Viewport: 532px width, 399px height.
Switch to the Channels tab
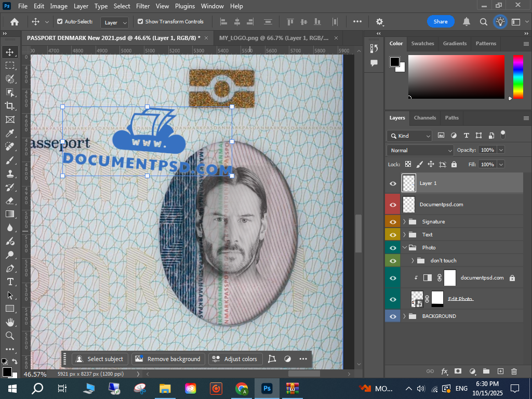pos(424,118)
